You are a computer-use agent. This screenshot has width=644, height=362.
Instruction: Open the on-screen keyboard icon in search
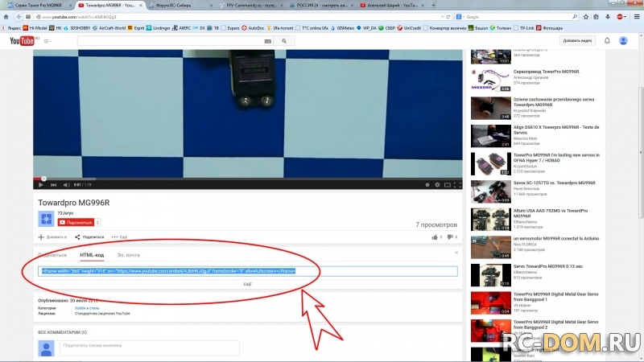tap(268, 41)
